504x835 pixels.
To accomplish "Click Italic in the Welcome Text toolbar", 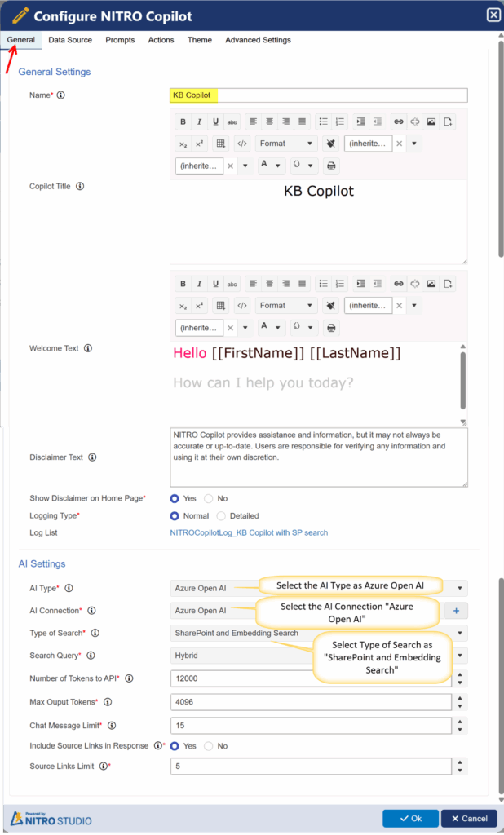I will pos(199,283).
